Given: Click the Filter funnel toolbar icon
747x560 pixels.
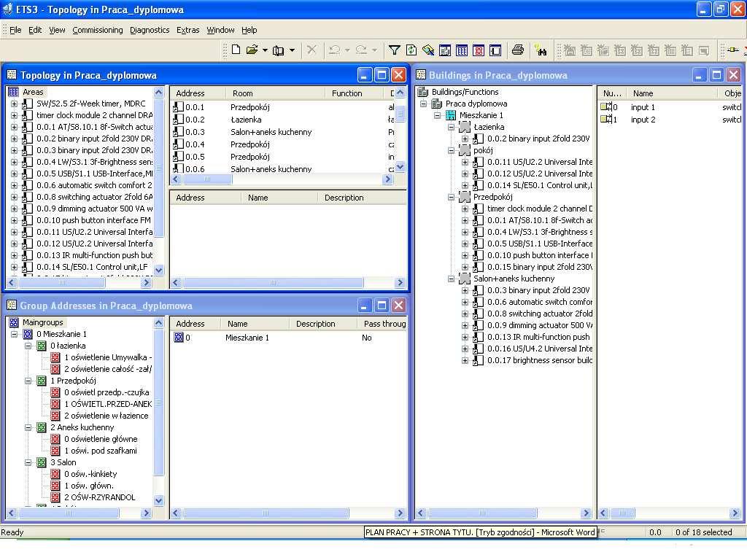Looking at the screenshot, I should (394, 50).
